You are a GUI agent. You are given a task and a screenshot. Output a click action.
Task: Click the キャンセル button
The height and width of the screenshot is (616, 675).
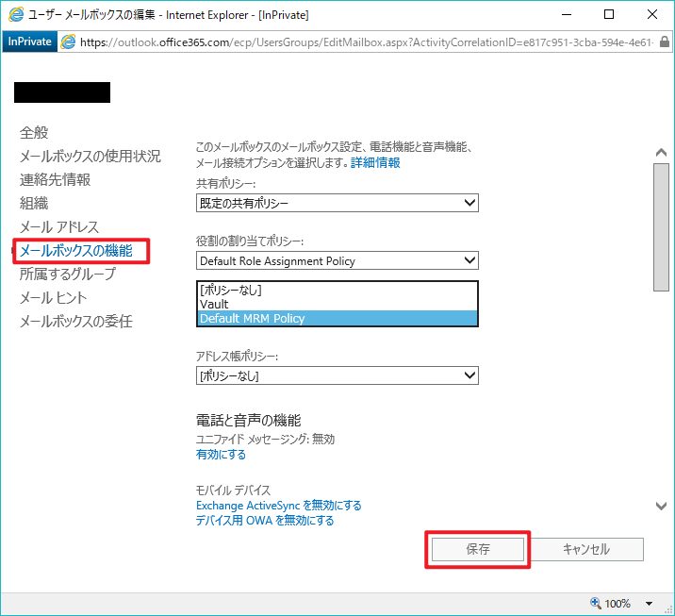pyautogui.click(x=586, y=549)
